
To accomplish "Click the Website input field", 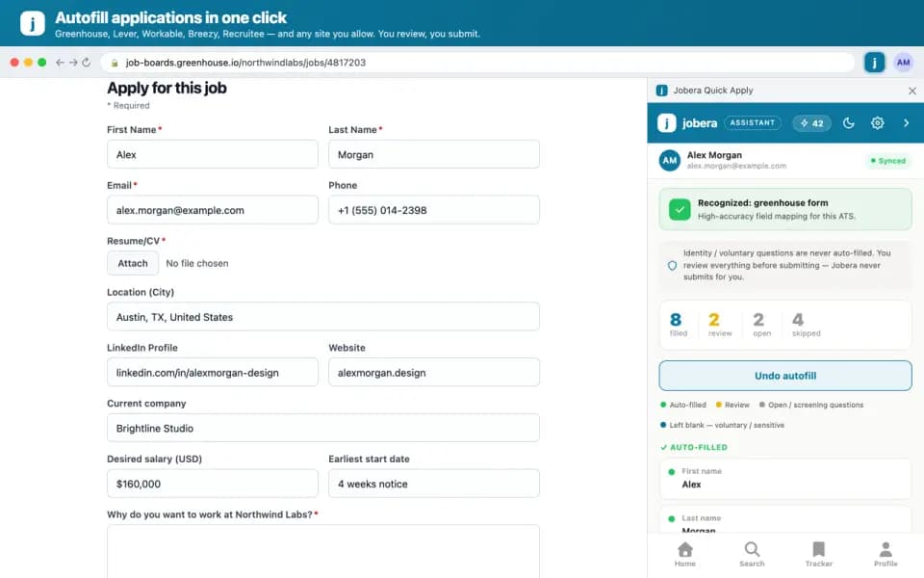I will (x=434, y=372).
